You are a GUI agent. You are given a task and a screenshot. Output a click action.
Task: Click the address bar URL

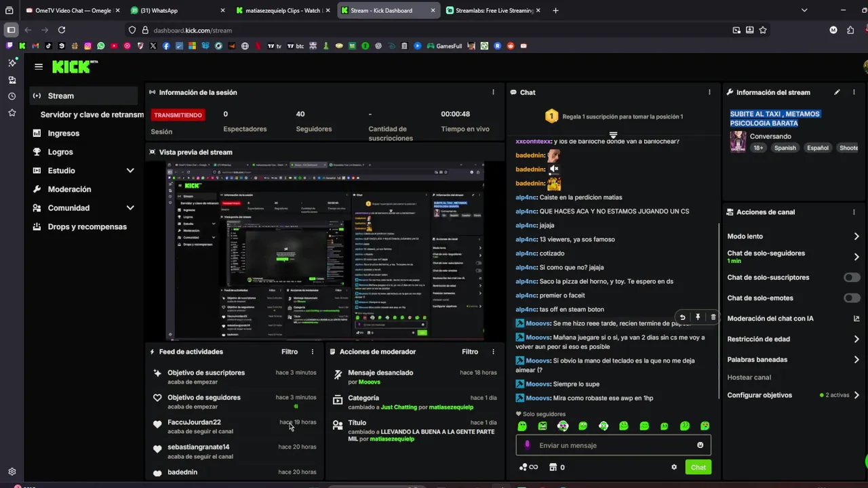[x=193, y=30]
